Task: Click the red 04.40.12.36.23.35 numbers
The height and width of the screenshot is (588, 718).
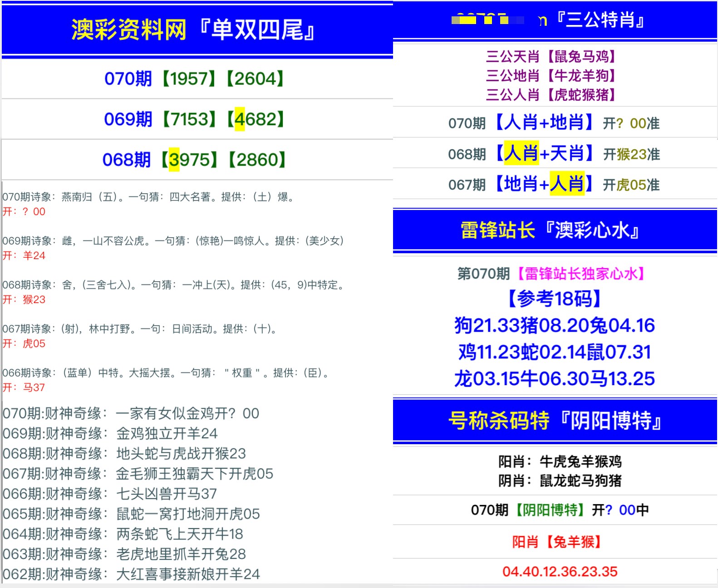Action: pos(560,572)
